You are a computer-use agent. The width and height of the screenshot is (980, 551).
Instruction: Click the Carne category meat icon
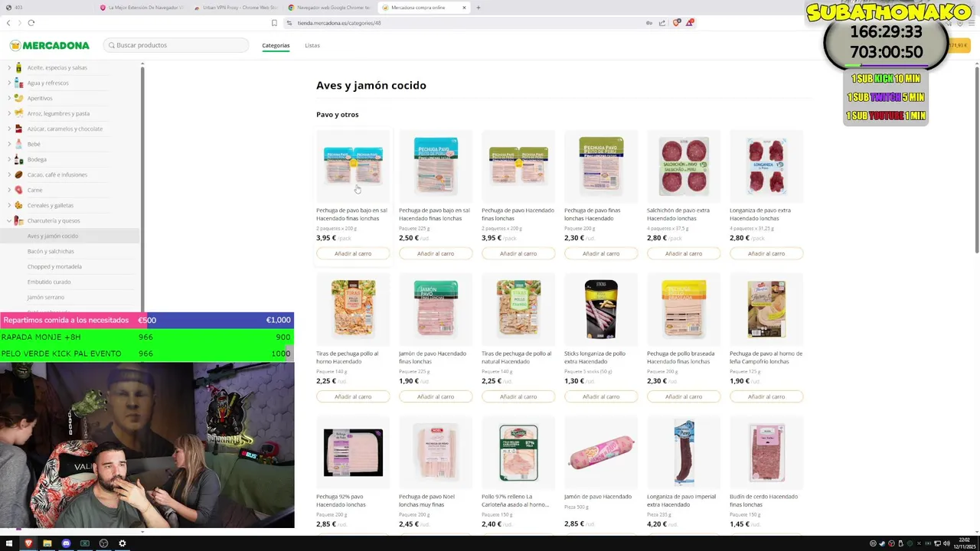[18, 190]
